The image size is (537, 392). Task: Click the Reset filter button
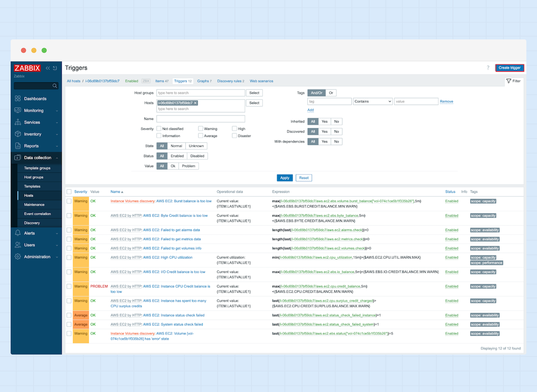(x=304, y=178)
